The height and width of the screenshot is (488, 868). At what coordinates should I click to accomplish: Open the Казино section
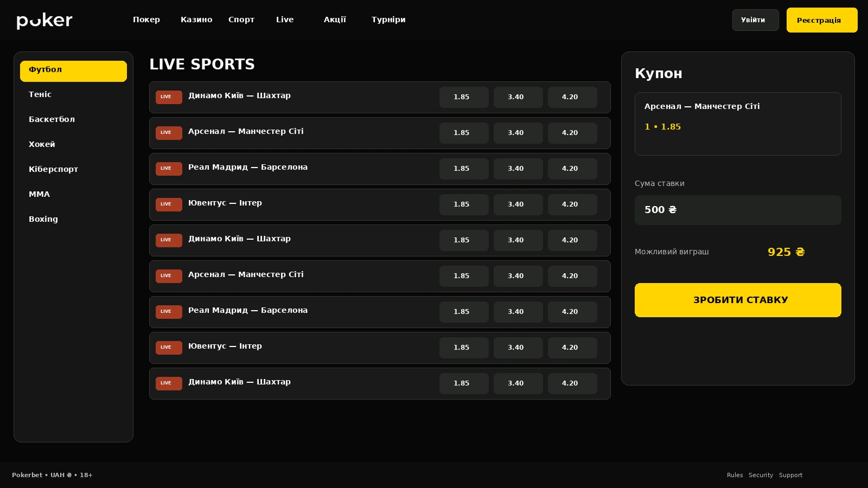196,20
